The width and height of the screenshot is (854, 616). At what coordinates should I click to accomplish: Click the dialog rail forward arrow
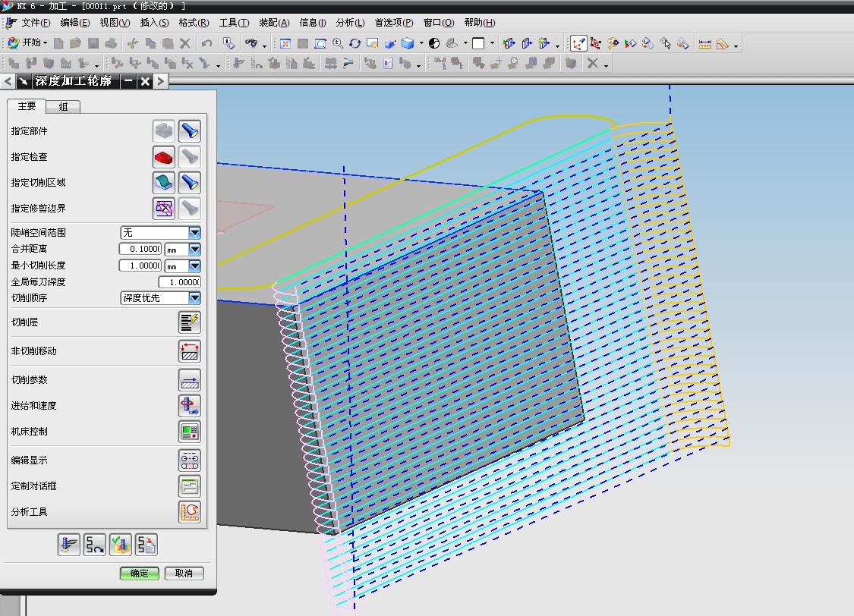(x=160, y=81)
